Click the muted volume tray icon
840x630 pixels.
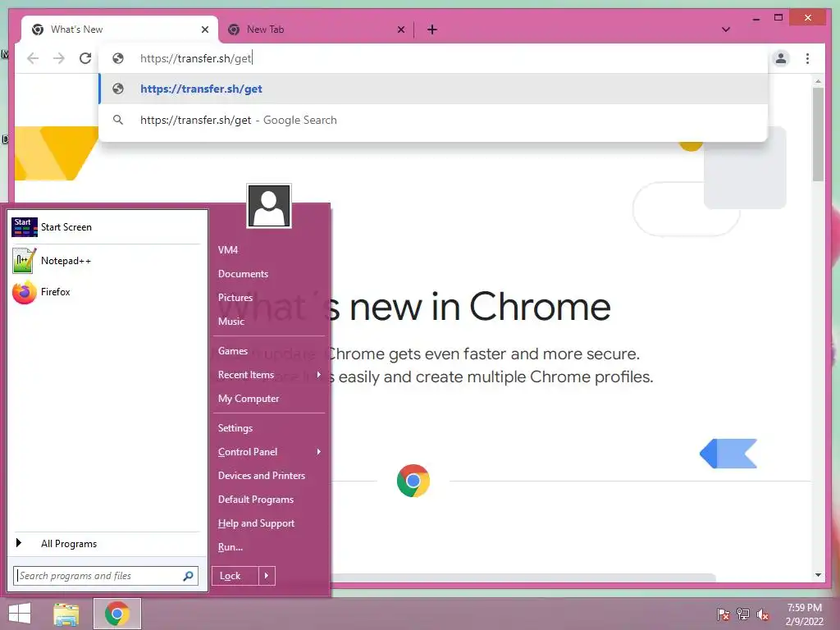pos(763,614)
